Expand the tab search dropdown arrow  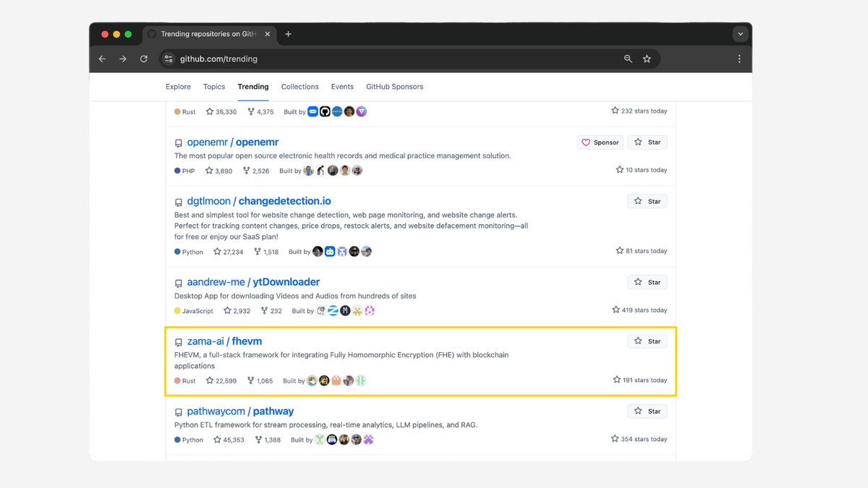[x=739, y=34]
